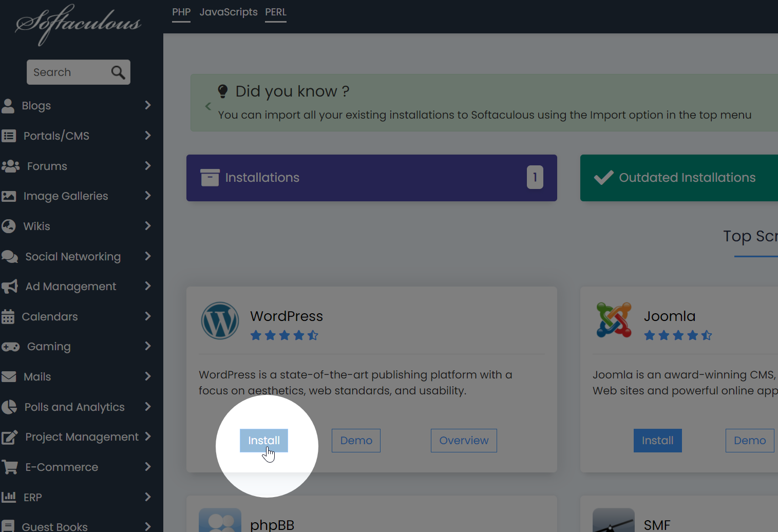Expand the E-Commerce category chevron

pos(148,467)
